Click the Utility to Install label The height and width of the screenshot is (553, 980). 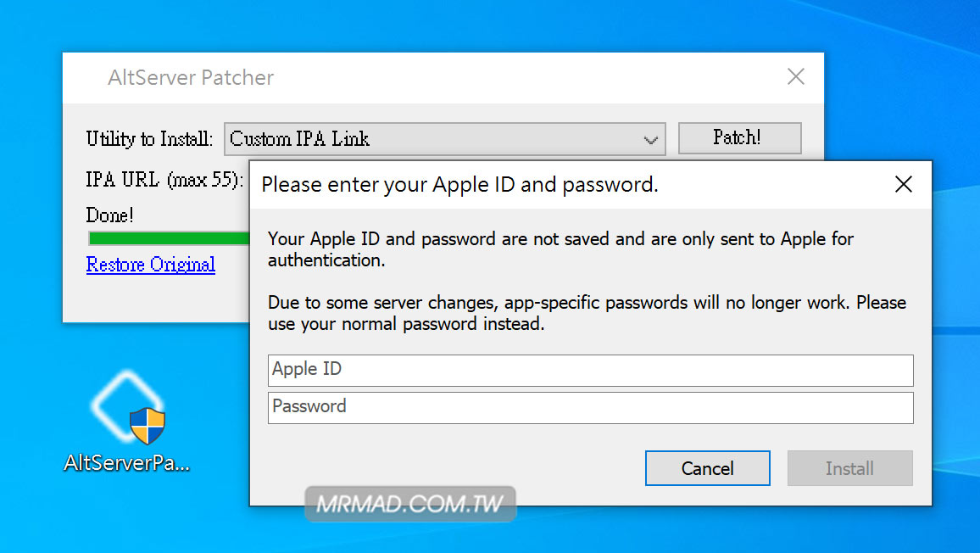[x=148, y=139]
